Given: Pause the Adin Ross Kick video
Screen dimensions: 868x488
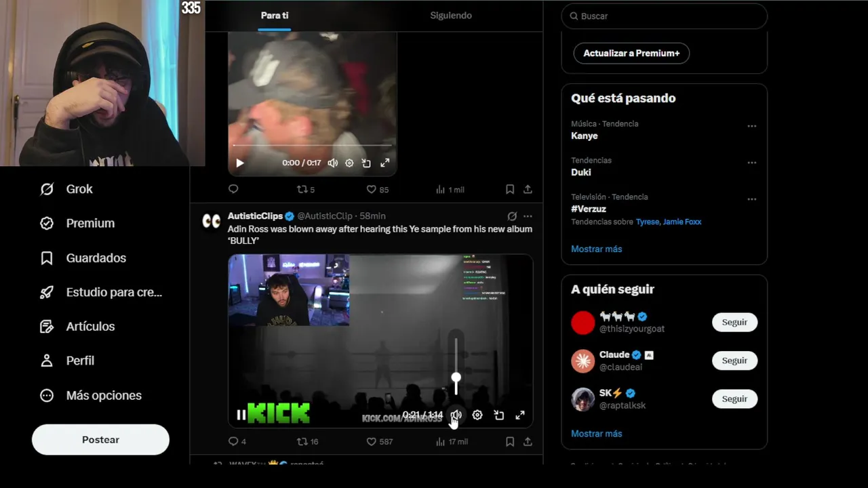Looking at the screenshot, I should [241, 415].
